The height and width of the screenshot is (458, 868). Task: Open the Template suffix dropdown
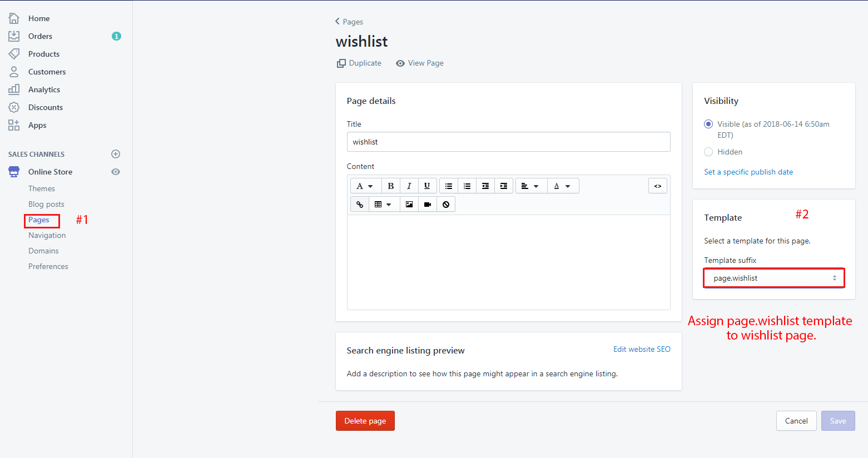pyautogui.click(x=773, y=278)
